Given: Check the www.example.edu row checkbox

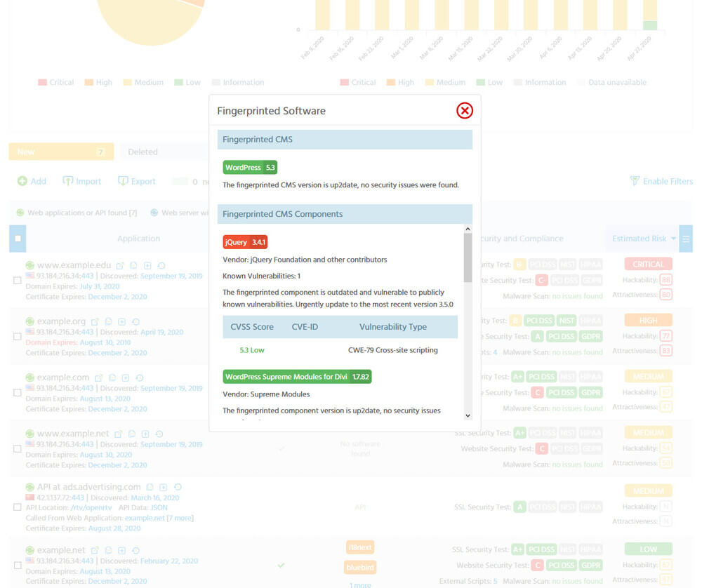Looking at the screenshot, I should pyautogui.click(x=18, y=281).
